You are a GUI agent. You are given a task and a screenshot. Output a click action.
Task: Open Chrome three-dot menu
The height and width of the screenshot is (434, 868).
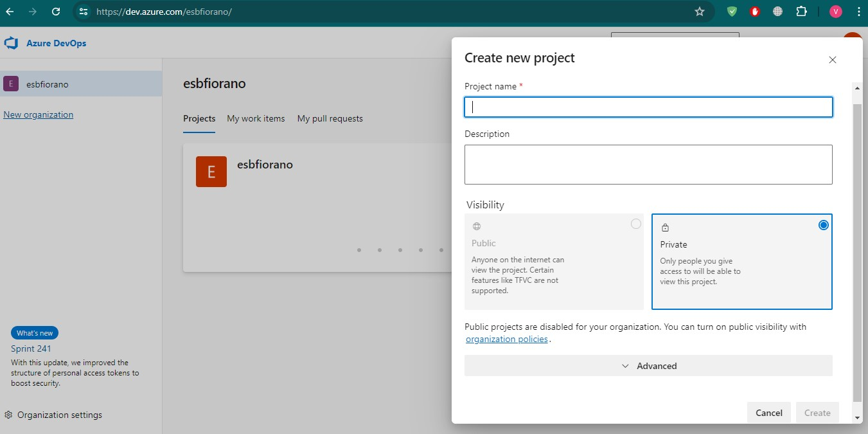(858, 12)
